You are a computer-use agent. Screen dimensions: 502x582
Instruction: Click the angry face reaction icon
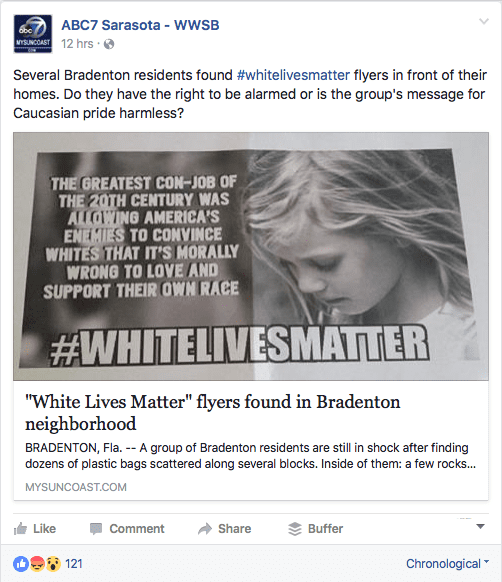[x=37, y=564]
